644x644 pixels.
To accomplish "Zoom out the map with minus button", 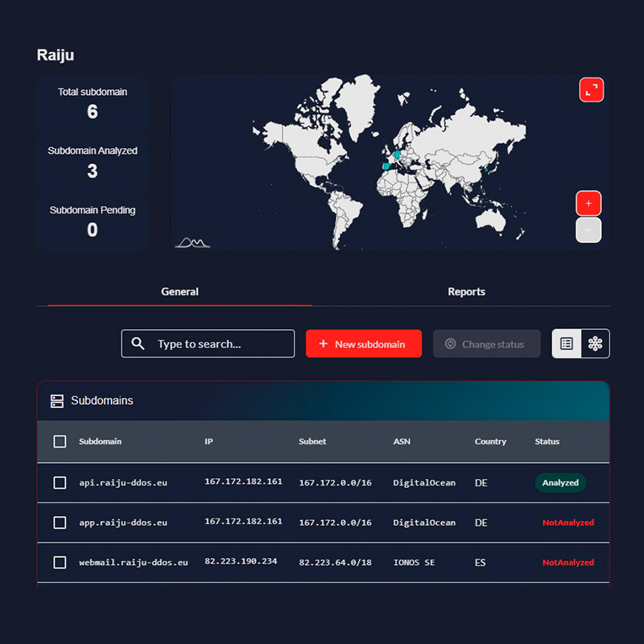I will point(588,230).
